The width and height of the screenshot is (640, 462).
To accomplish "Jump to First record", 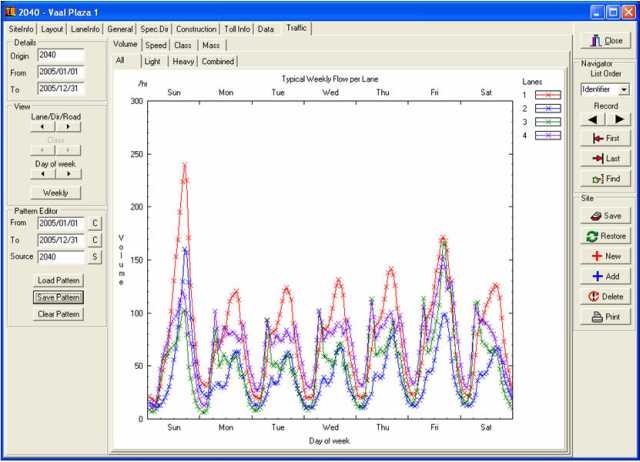I will tap(606, 138).
